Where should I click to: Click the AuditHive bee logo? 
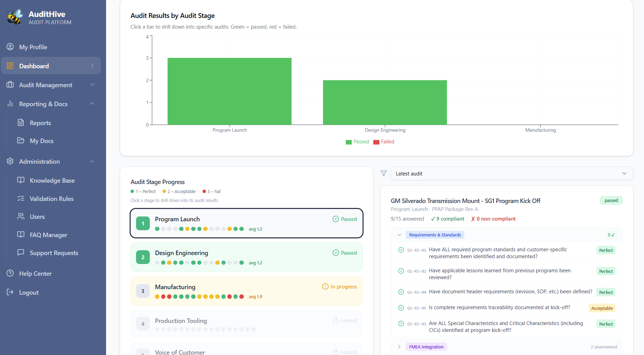pos(14,17)
